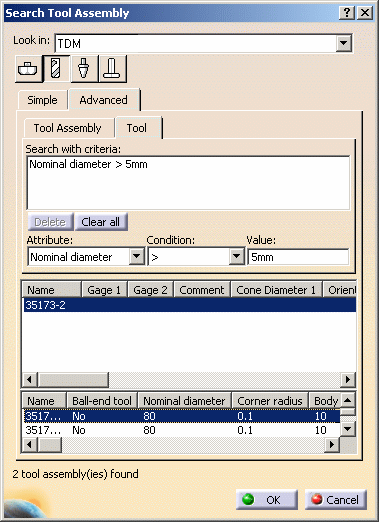Select the milling end mill tool icon
Image resolution: width=379 pixels, height=522 pixels.
pyautogui.click(x=56, y=69)
